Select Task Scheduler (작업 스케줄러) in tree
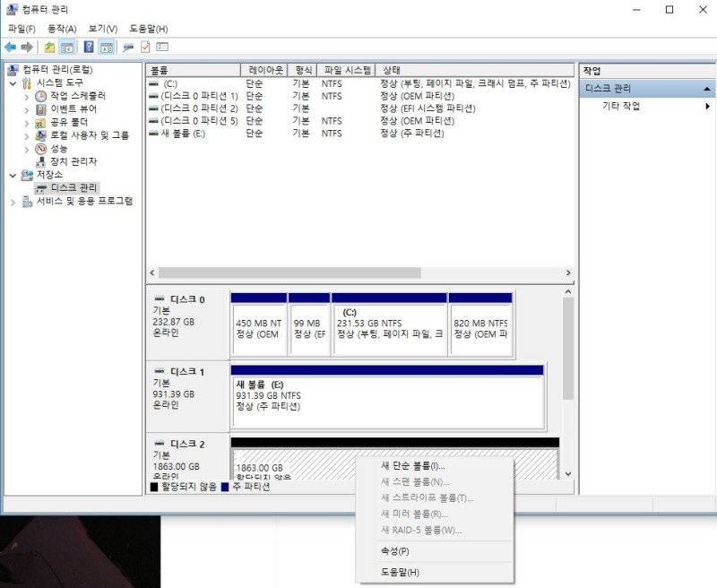717x588 pixels. point(77,96)
